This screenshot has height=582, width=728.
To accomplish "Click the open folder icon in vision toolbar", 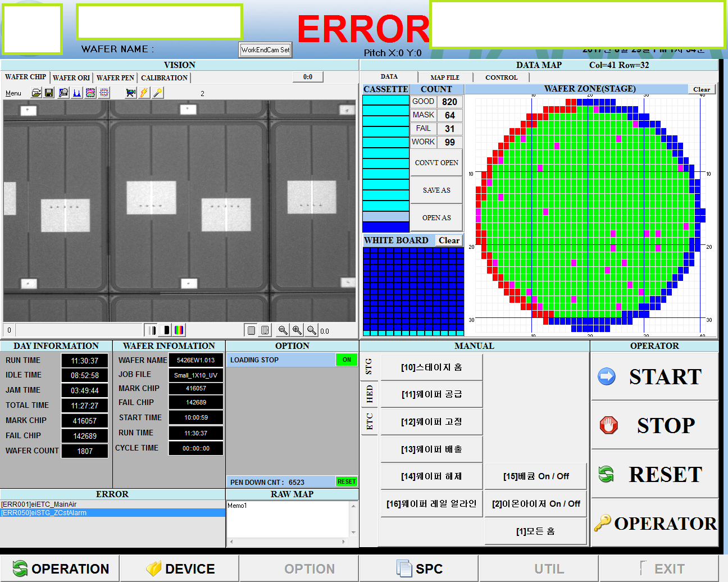I will click(36, 93).
